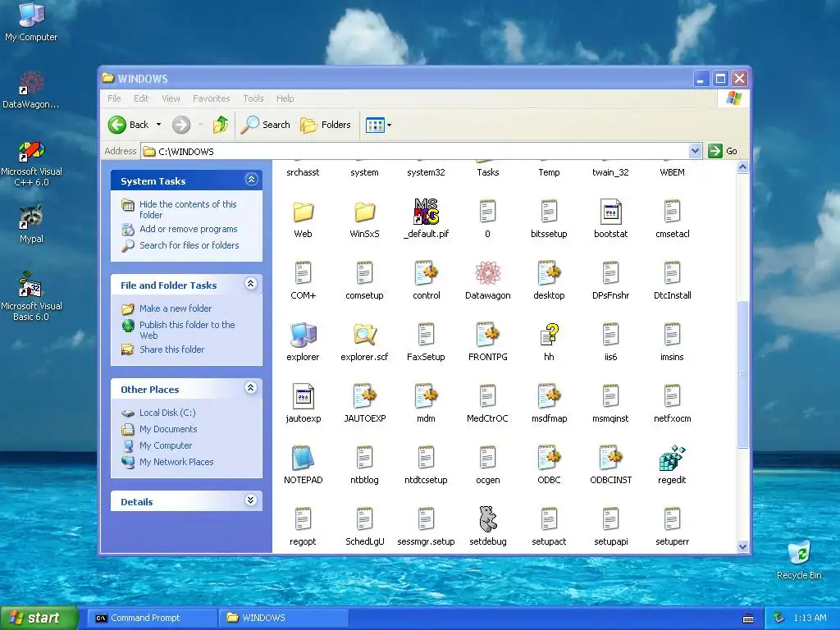The image size is (840, 630).
Task: Click the scrollbar down arrow
Action: tap(742, 547)
